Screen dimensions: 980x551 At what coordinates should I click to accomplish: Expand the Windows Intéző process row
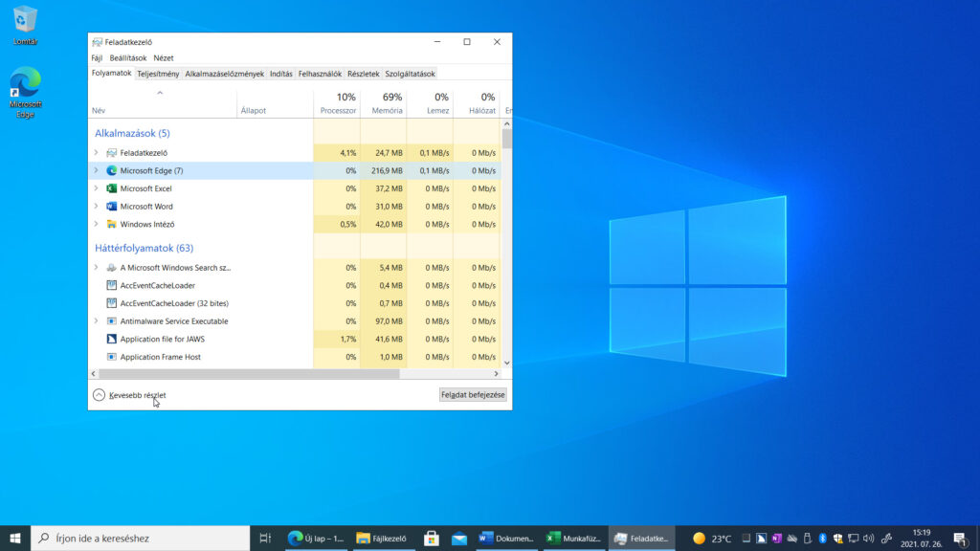97,224
